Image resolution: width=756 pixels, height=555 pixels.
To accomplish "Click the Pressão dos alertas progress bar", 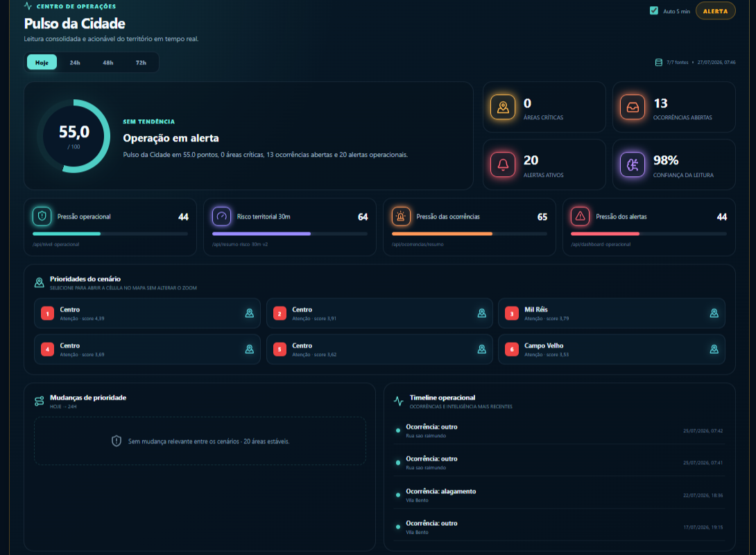I will pyautogui.click(x=649, y=234).
